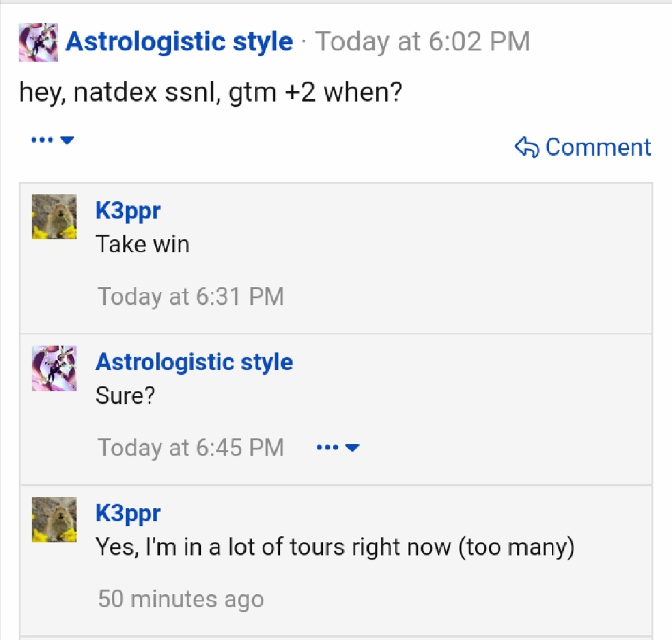This screenshot has height=640, width=672.
Task: Click the Comment reply arrow icon
Action: tap(527, 147)
